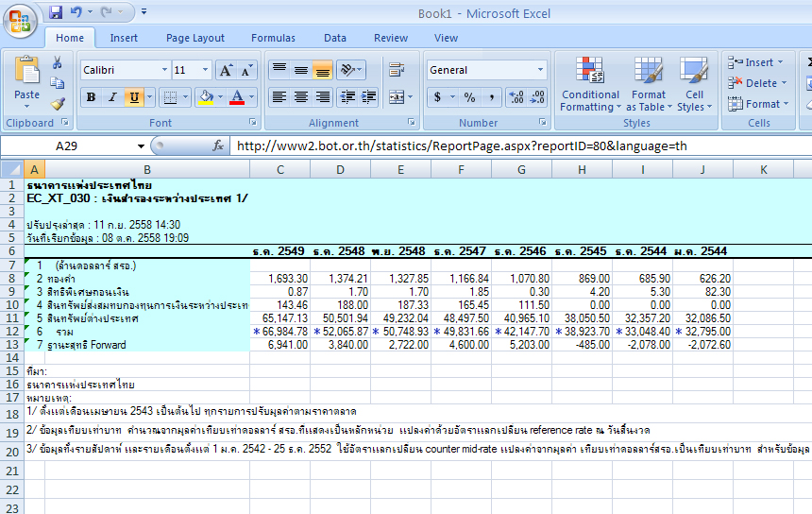Apply yellow Fill Color
The height and width of the screenshot is (514, 812).
point(206,97)
